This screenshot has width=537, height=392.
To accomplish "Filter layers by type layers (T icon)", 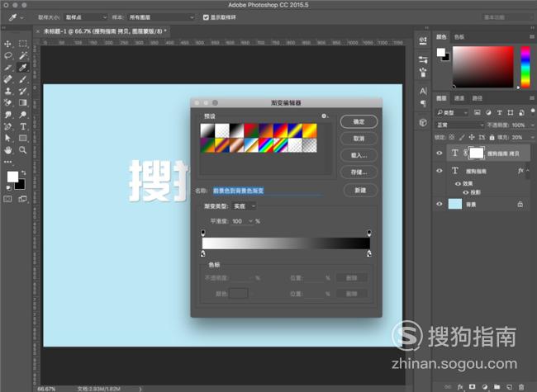I will point(499,112).
